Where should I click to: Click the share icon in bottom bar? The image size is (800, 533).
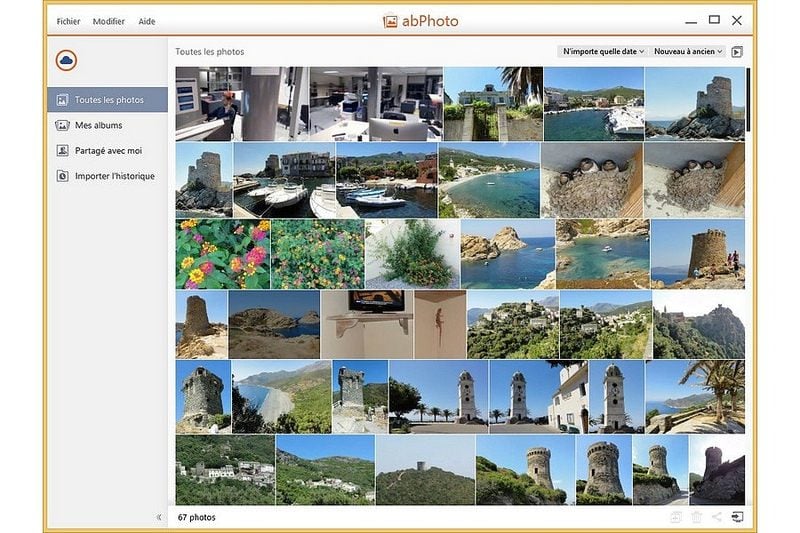click(716, 517)
